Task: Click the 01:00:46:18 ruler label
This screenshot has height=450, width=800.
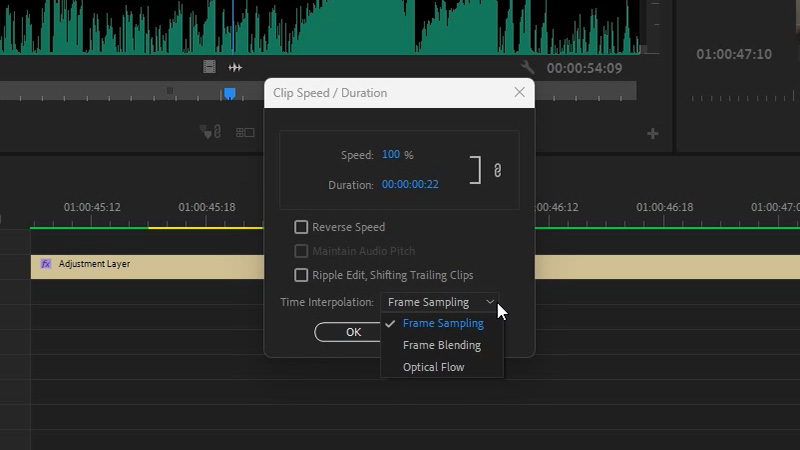Action: tap(664, 207)
